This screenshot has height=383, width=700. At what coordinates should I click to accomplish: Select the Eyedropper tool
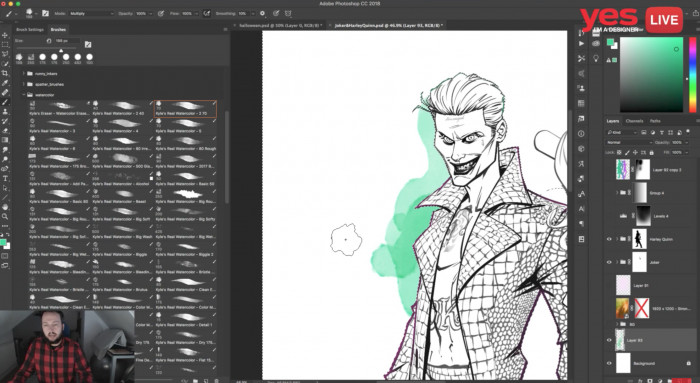(5, 83)
